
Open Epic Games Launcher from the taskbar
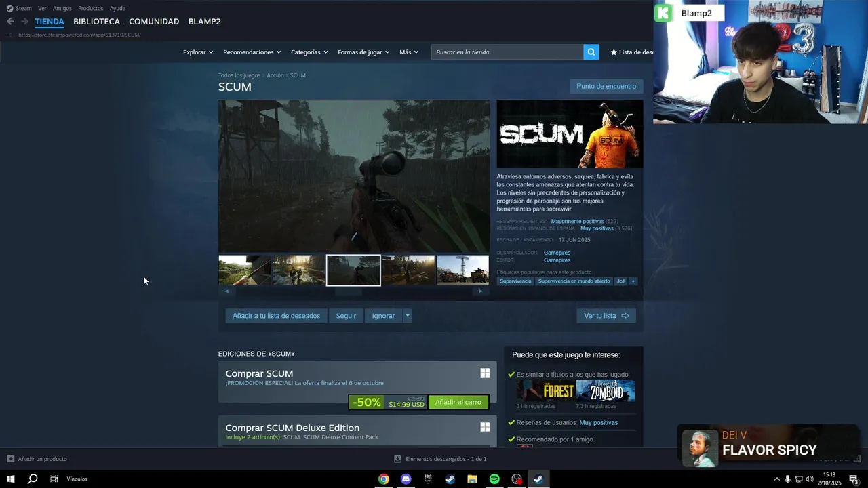(x=428, y=479)
